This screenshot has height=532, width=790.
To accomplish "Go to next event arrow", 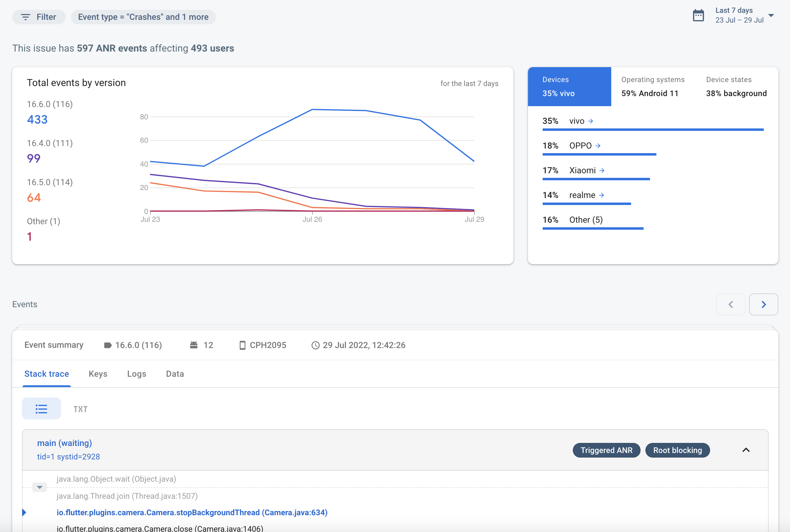I will 763,304.
